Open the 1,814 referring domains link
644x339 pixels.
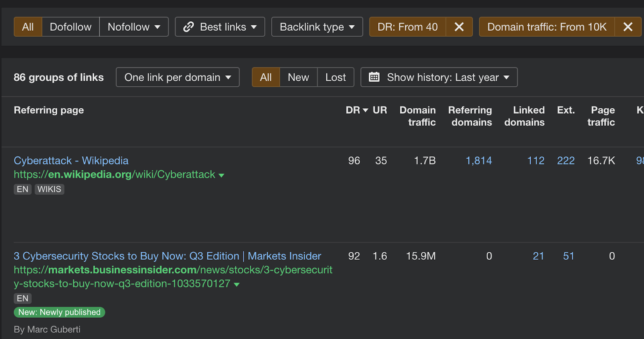(x=479, y=160)
